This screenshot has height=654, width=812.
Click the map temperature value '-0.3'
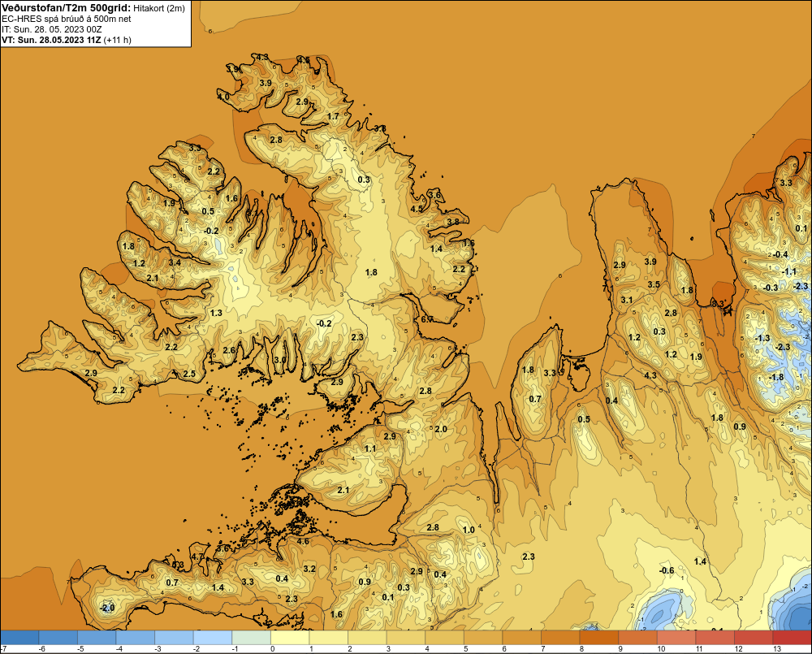770,288
